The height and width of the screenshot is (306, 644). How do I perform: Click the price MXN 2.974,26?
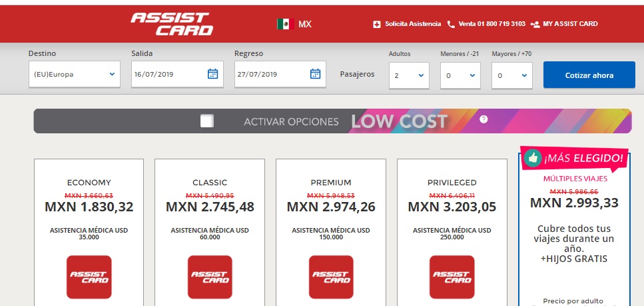pyautogui.click(x=331, y=207)
